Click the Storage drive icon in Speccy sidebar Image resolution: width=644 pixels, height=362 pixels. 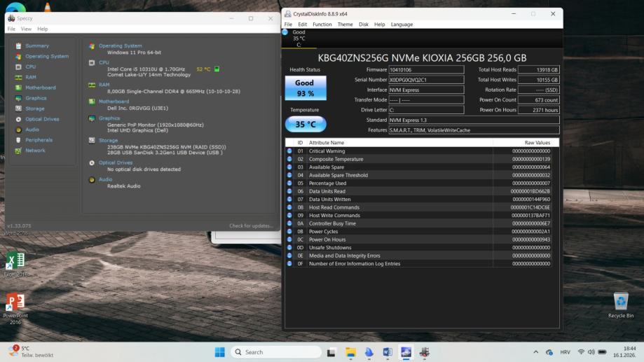tap(18, 109)
